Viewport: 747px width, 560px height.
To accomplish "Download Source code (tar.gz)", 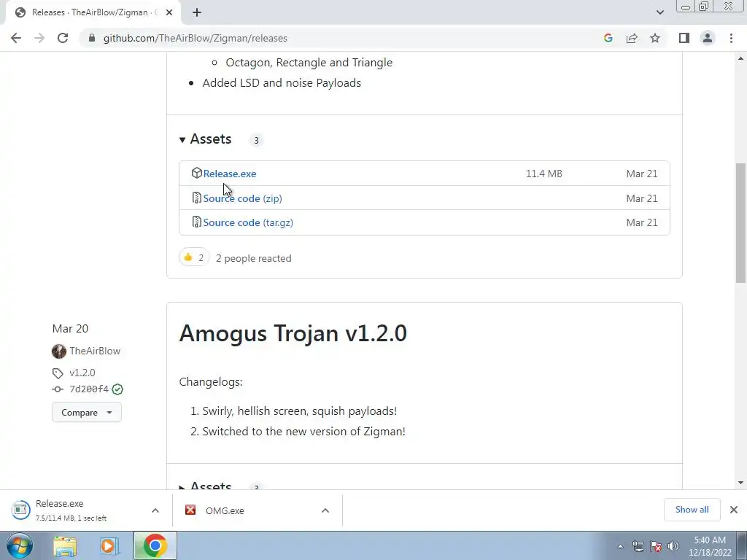I will 248,222.
